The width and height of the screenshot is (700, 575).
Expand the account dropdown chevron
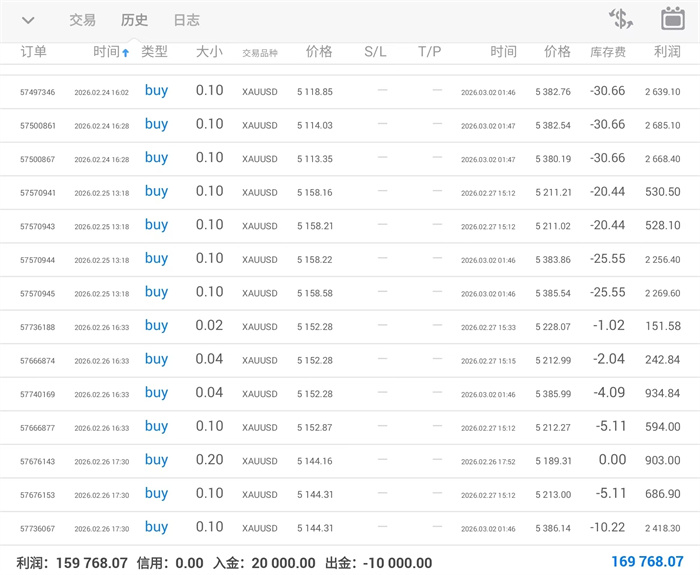(28, 20)
